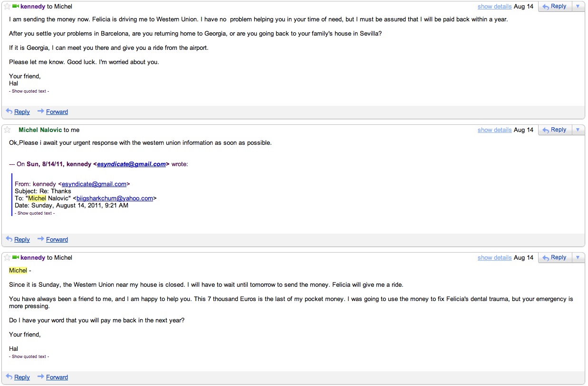
Task: Star the Michel Nalovic message
Action: pos(7,130)
